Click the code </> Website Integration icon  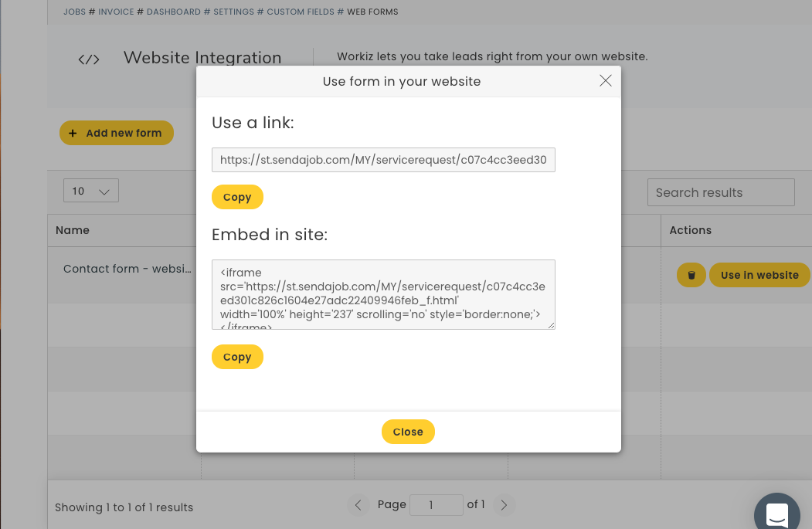click(88, 59)
